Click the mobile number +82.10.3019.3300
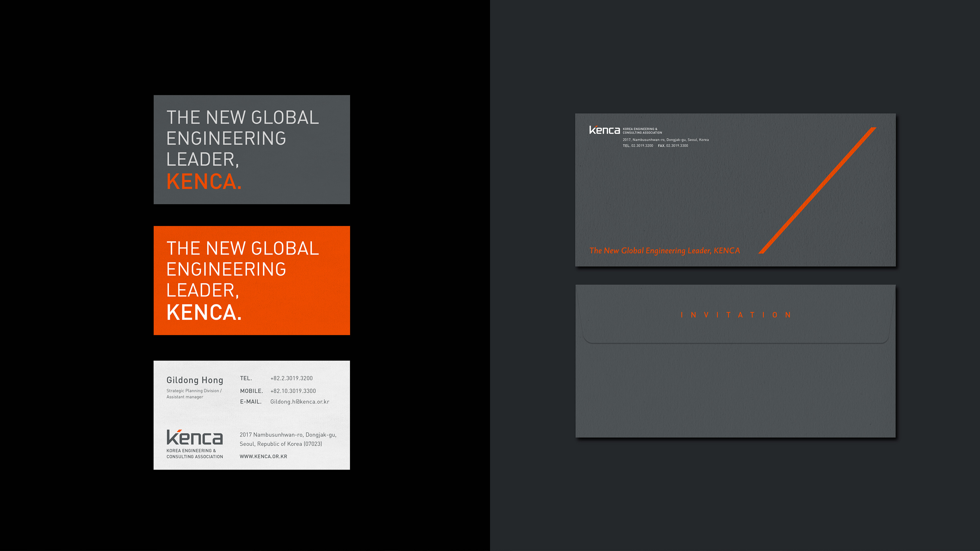 point(293,391)
